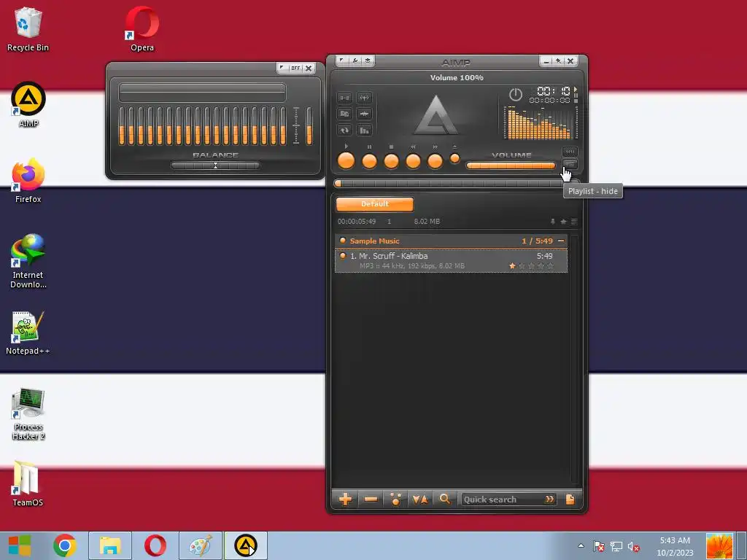Open the internet radio capture icon
Screen dimensions: 747x560
[364, 98]
